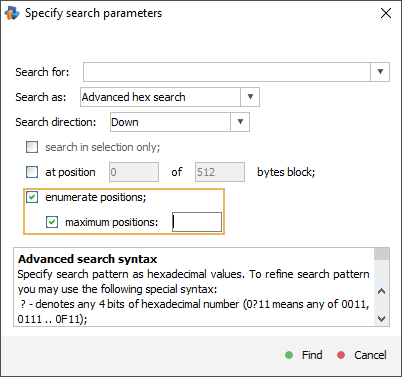Uncheck the enumerate positions checkbox
Viewport: 402px width, 377px height.
point(32,197)
